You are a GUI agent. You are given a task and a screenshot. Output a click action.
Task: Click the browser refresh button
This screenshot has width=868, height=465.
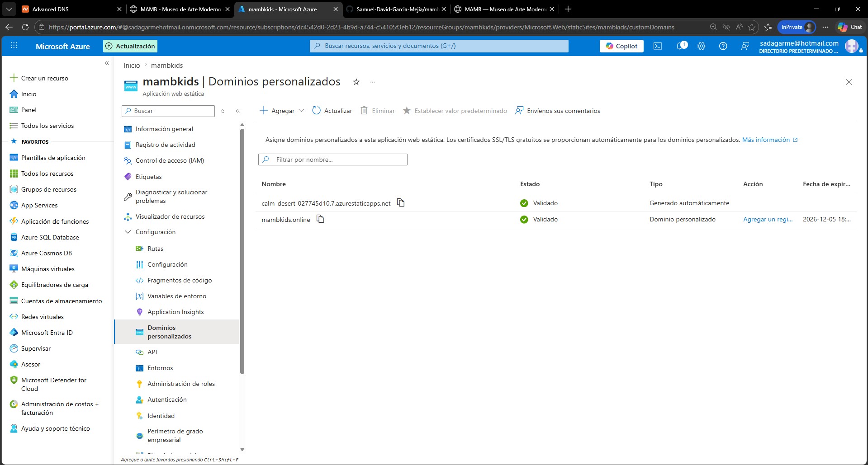[x=25, y=27]
